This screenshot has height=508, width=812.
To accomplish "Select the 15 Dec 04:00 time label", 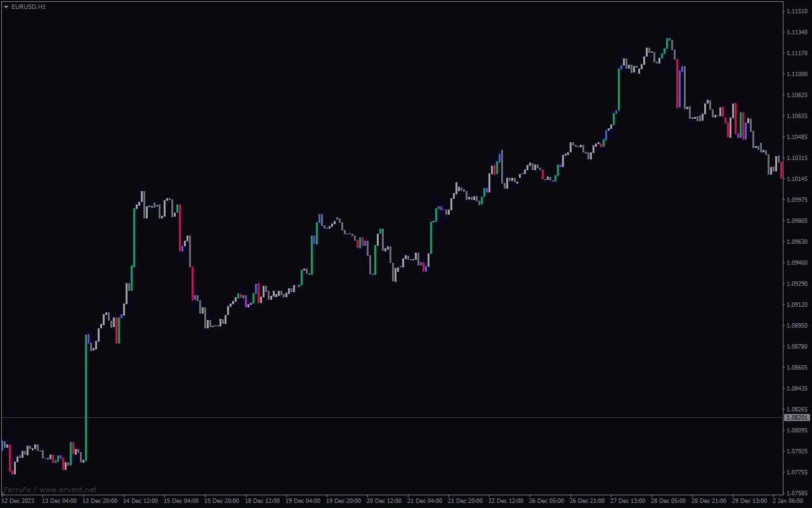I will pos(181,501).
